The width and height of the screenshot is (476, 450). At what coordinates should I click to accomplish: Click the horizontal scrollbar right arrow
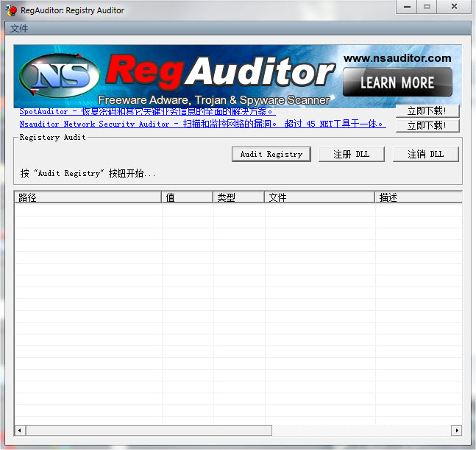(456, 430)
